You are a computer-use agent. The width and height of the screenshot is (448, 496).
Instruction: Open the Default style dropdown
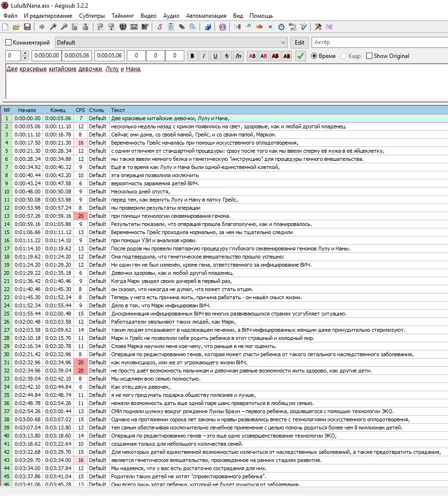tap(171, 43)
